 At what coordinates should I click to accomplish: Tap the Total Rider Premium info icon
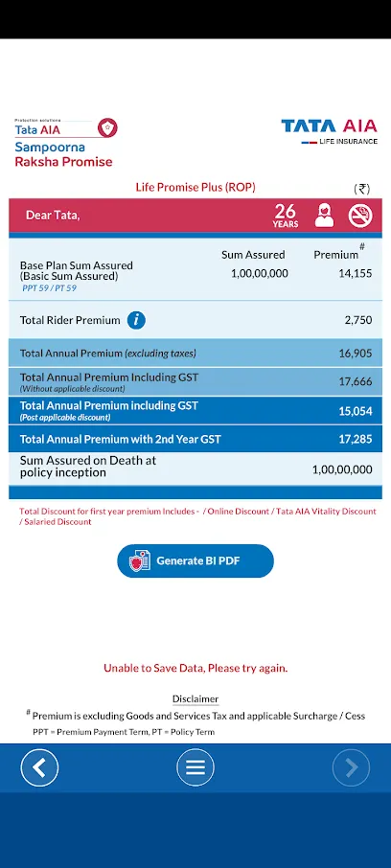pos(136,320)
